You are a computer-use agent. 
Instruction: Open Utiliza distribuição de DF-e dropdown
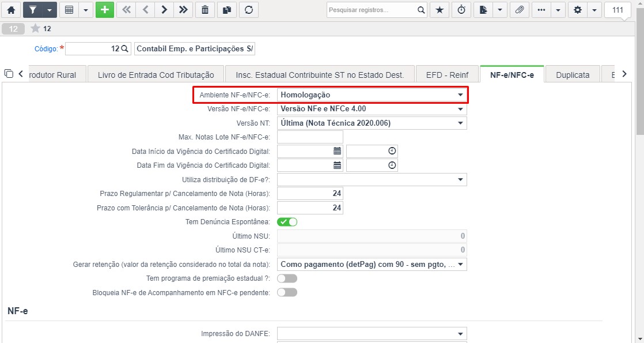(x=372, y=180)
